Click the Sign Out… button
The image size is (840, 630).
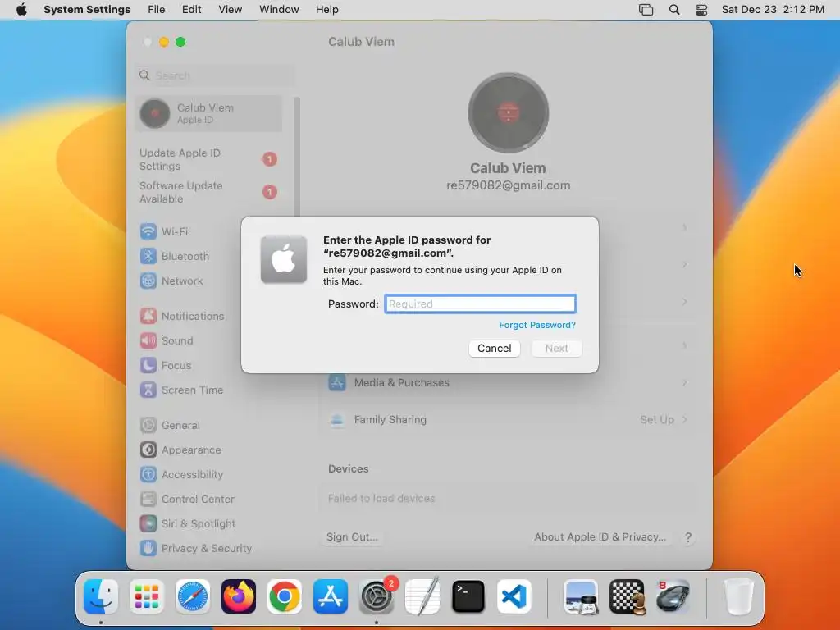(352, 536)
